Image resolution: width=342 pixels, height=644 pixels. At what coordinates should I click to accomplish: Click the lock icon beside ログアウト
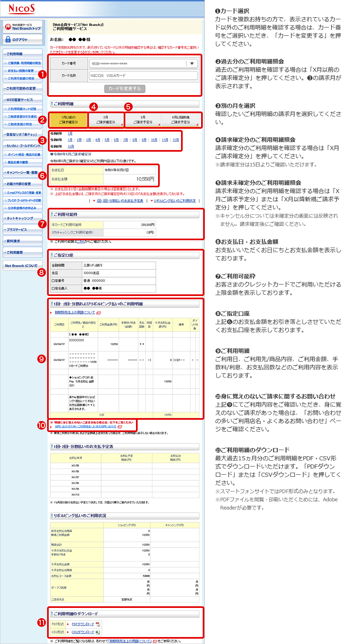(x=8, y=39)
